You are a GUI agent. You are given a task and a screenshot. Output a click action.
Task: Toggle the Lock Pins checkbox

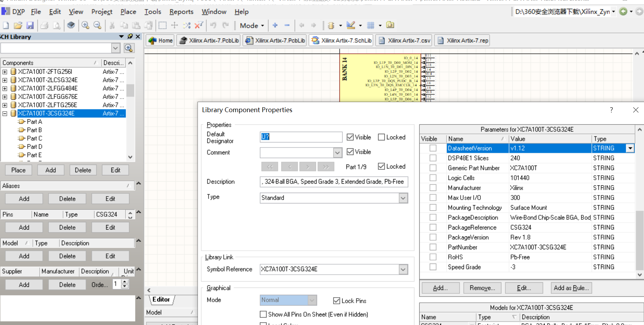[336, 301]
